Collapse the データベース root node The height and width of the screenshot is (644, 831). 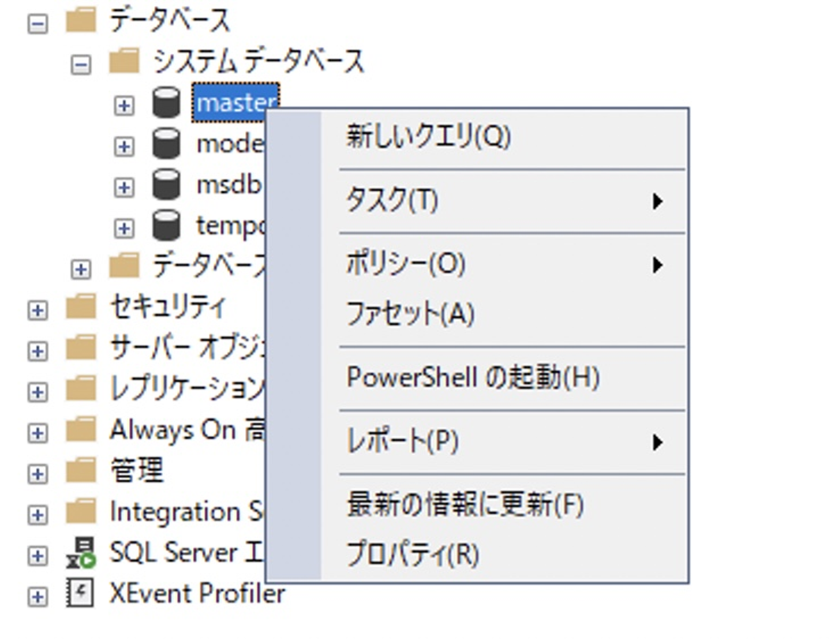[x=38, y=24]
